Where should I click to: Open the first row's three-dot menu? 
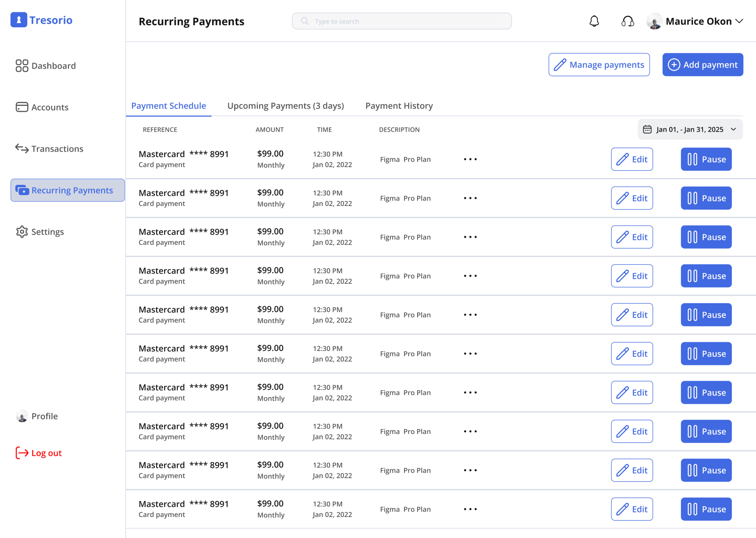470,159
